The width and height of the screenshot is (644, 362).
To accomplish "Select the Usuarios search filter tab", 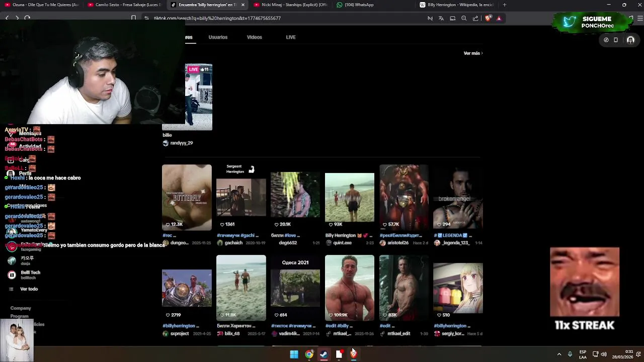I will pyautogui.click(x=218, y=37).
